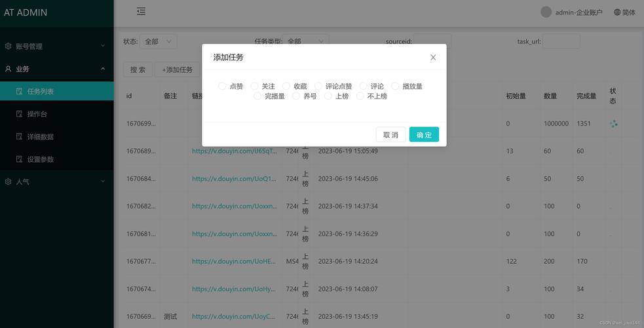Click the loading status icon in first row
Image resolution: width=644 pixels, height=328 pixels.
[614, 124]
